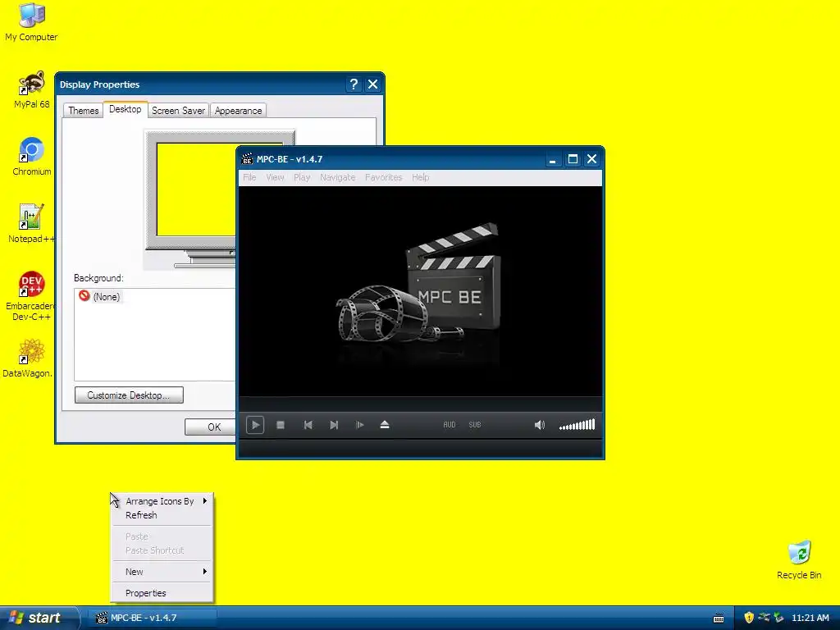Select the MyPal 68 desktop icon
The image size is (840, 630).
point(31,90)
